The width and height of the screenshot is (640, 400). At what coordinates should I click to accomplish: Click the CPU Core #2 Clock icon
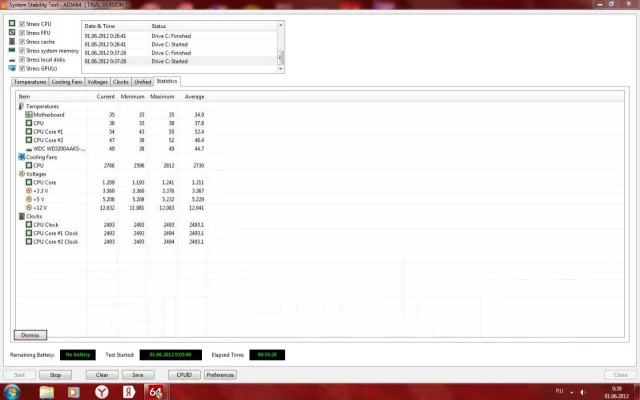point(29,242)
